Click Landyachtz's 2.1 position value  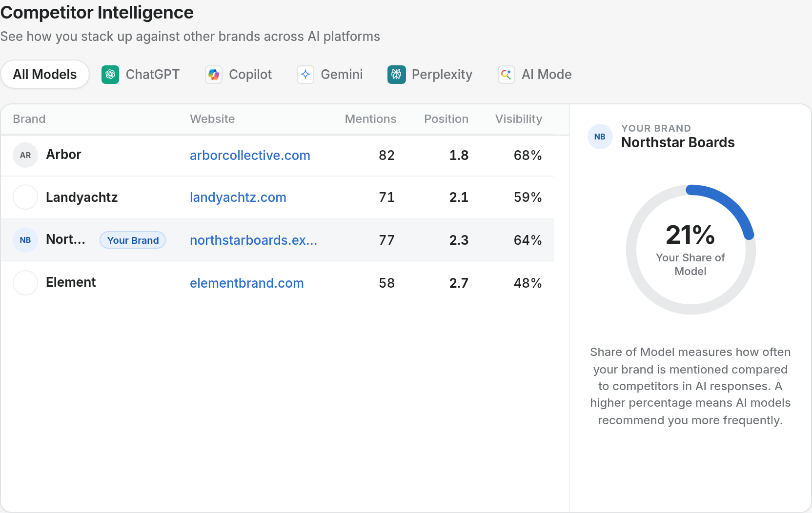pyautogui.click(x=459, y=197)
